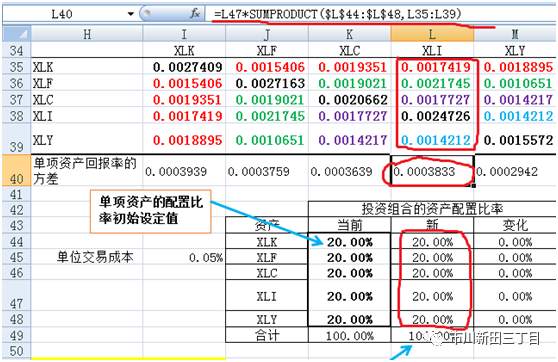
Task: Select column I header
Action: point(184,34)
